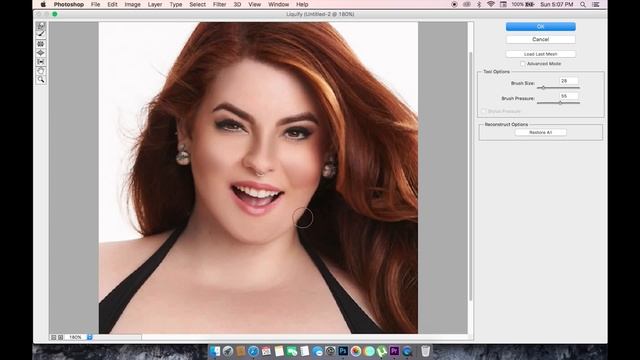The height and width of the screenshot is (360, 640).
Task: Toggle the Stylus Pressure checkbox
Action: pyautogui.click(x=484, y=111)
